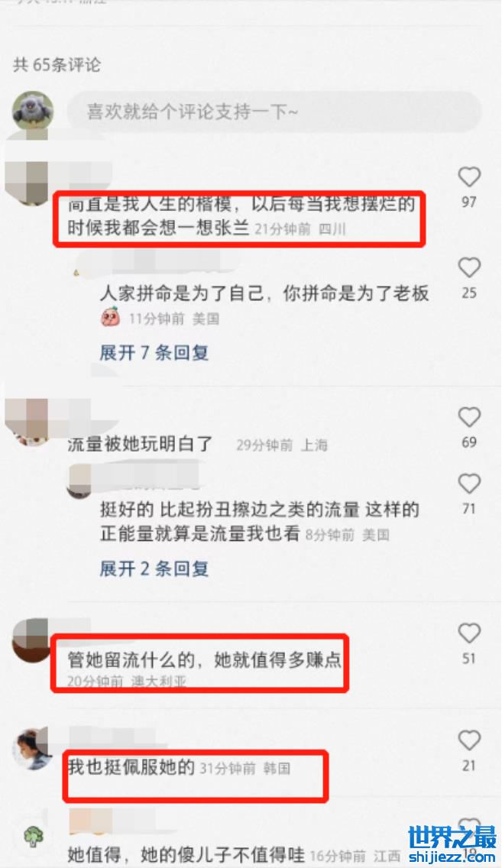Select the comment mentioning 张兰
The image size is (502, 868).
point(241,216)
